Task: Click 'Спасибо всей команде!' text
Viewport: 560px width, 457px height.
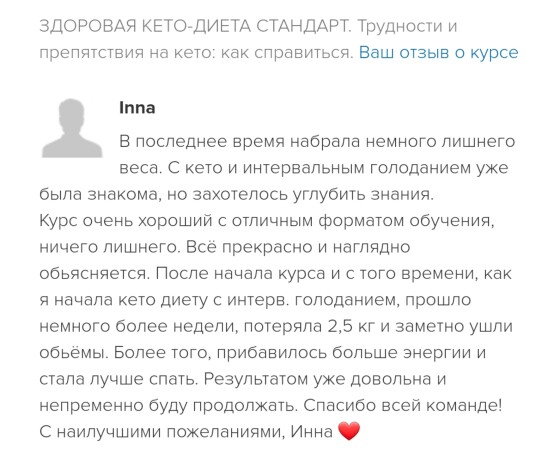Action: [x=403, y=406]
